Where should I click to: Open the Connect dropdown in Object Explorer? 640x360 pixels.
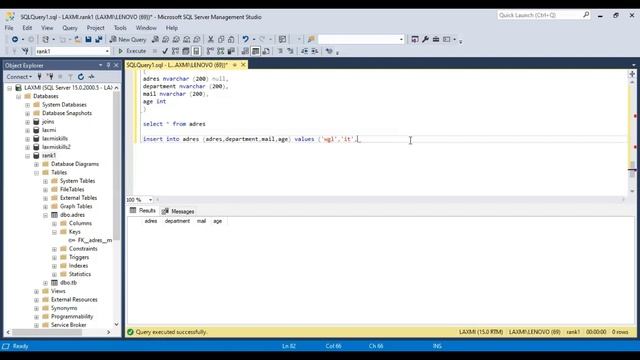coord(18,77)
